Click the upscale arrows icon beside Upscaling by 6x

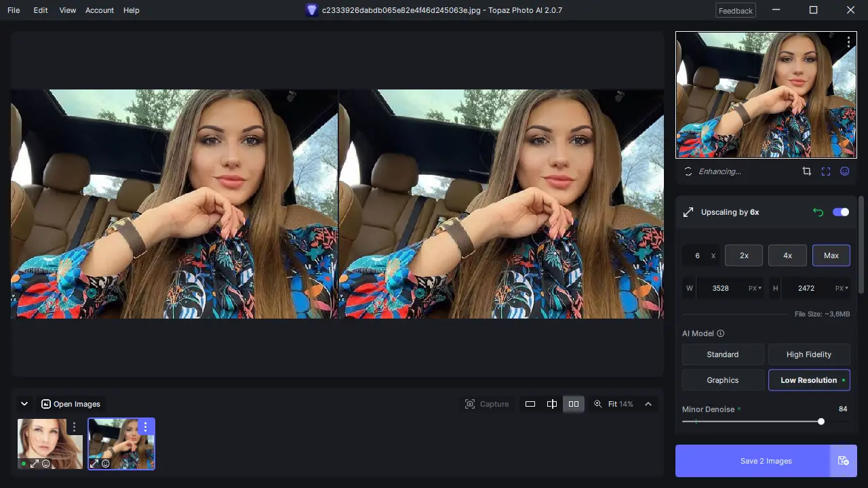[x=688, y=212]
